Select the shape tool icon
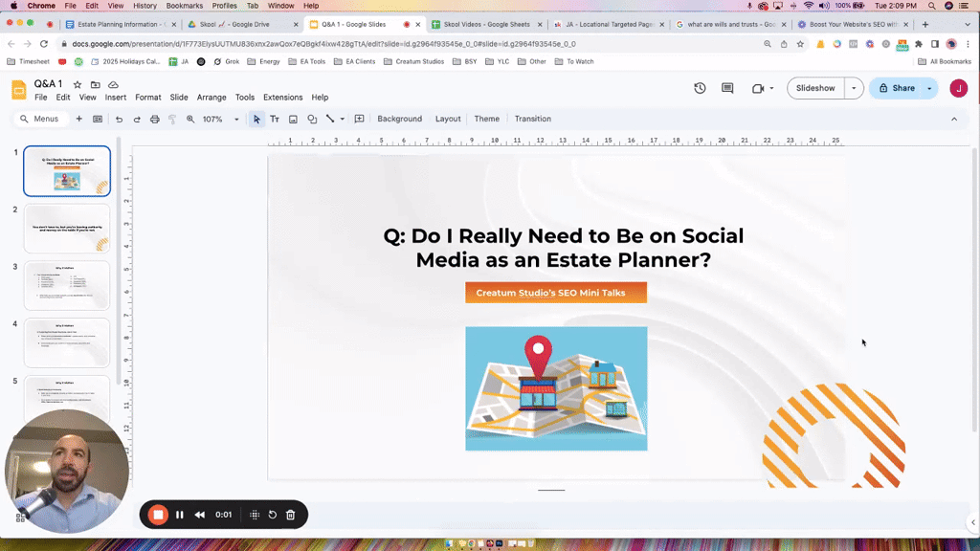Viewport: 980px width, 551px height. pyautogui.click(x=312, y=119)
